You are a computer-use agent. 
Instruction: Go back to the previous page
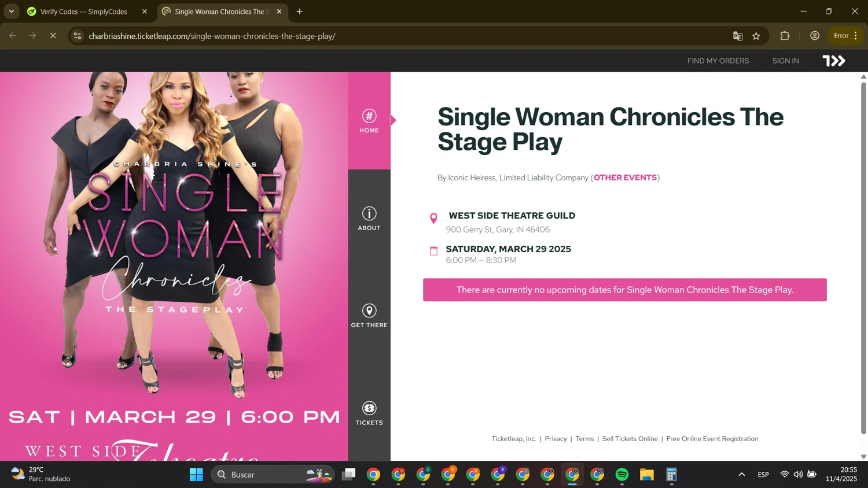(x=13, y=36)
